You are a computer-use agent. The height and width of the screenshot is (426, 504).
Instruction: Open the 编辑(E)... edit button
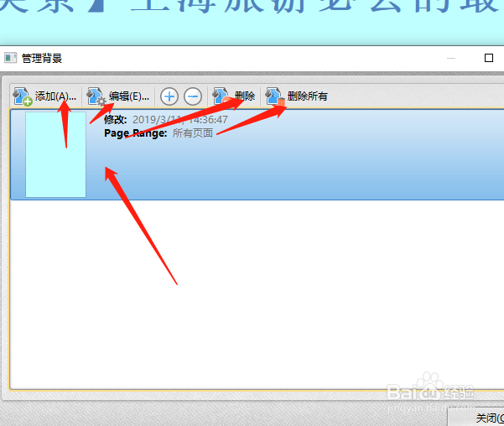[118, 96]
